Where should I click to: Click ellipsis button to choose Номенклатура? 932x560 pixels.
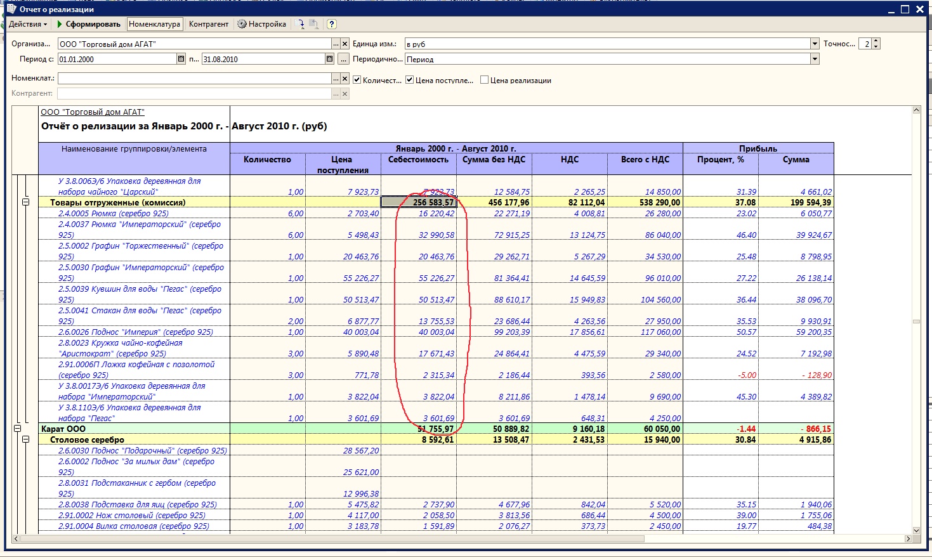click(336, 79)
